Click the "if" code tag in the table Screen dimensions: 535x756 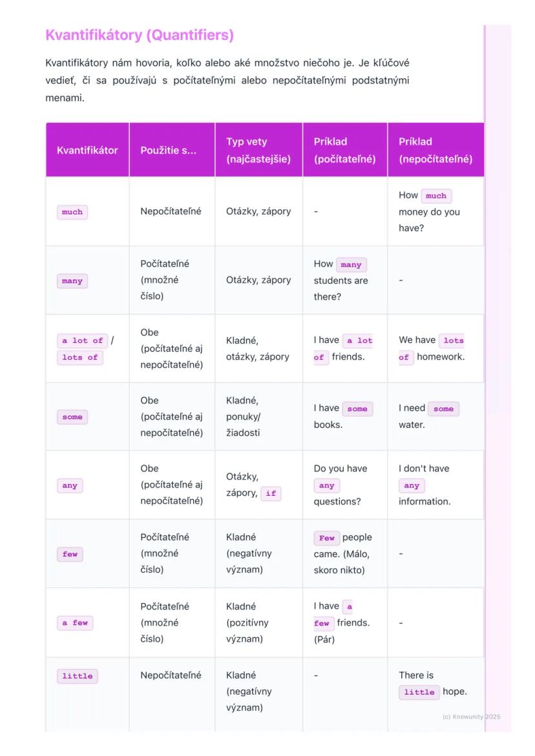tap(271, 493)
